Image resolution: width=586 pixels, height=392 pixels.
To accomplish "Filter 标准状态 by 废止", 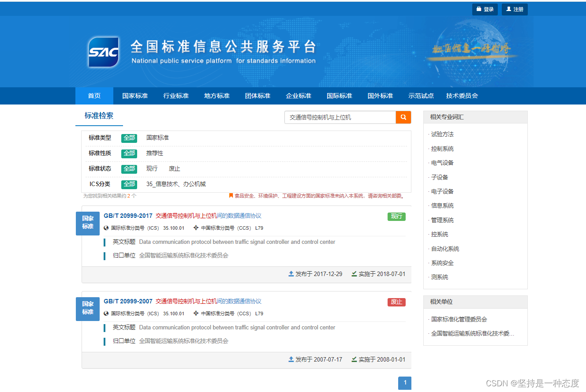I will click(175, 169).
